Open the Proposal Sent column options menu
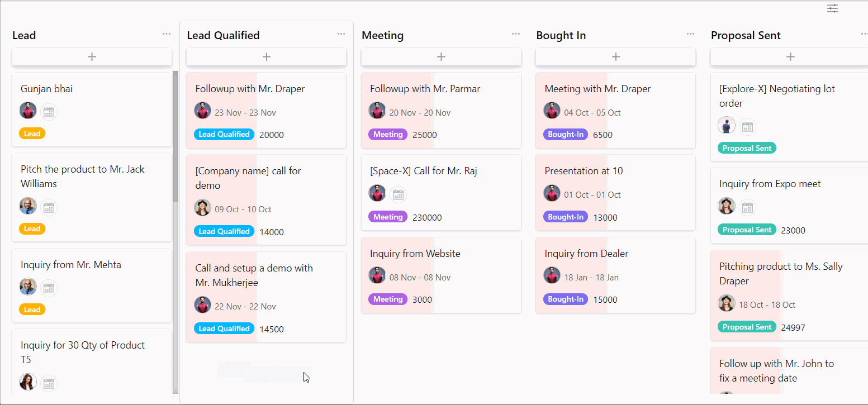Screen dimensions: 868x405 pyautogui.click(x=864, y=34)
